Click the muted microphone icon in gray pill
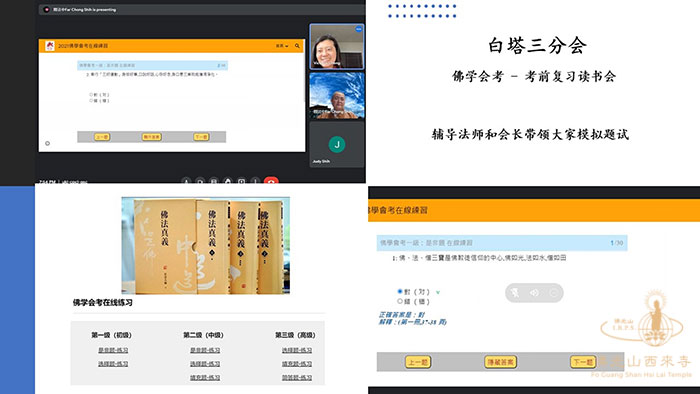Viewport: 700px width, 394px height. point(515,293)
